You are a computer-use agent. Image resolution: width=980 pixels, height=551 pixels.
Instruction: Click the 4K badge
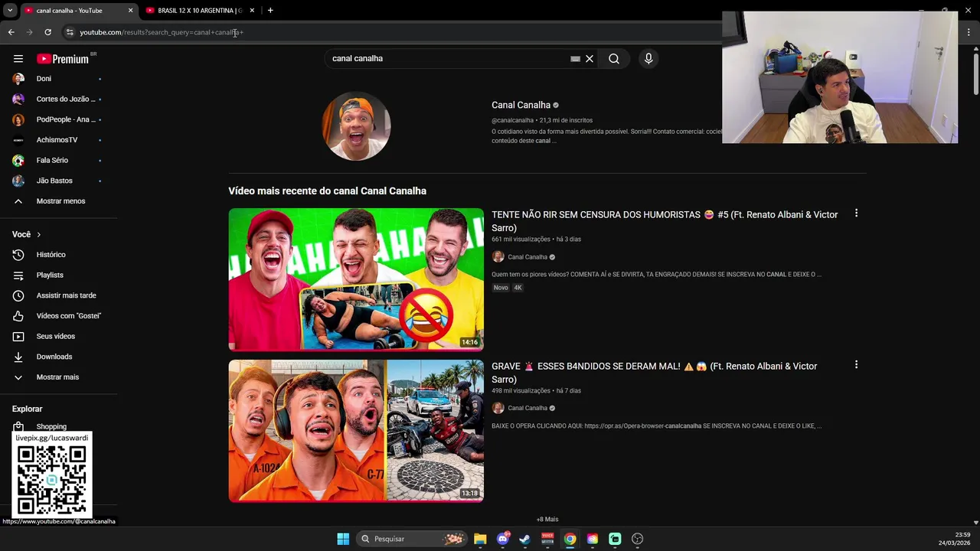point(518,288)
